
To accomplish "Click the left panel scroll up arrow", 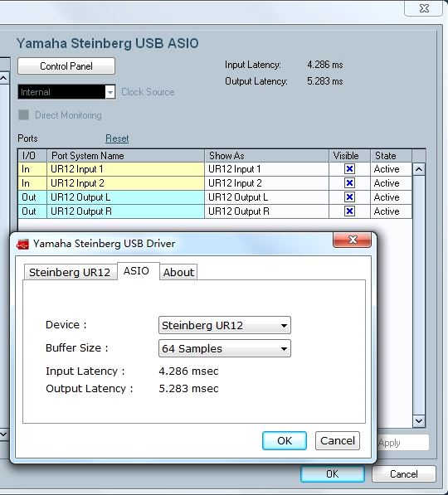I will (x=4, y=78).
